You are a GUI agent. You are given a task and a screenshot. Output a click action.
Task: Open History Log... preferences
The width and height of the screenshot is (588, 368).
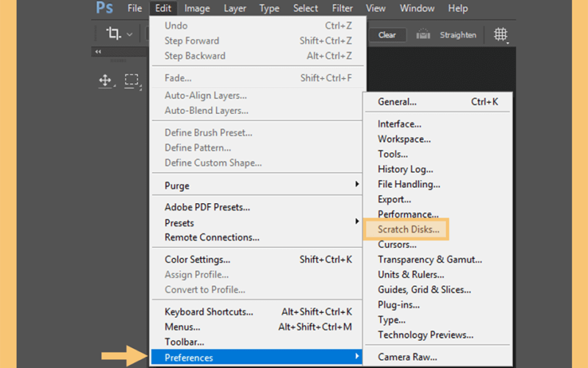click(x=437, y=169)
